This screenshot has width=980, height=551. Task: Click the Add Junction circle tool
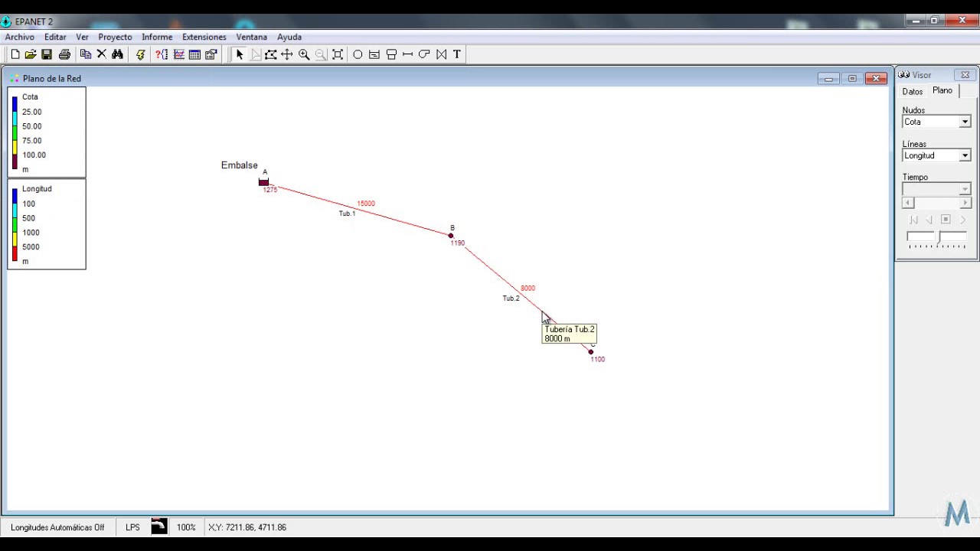(x=358, y=54)
